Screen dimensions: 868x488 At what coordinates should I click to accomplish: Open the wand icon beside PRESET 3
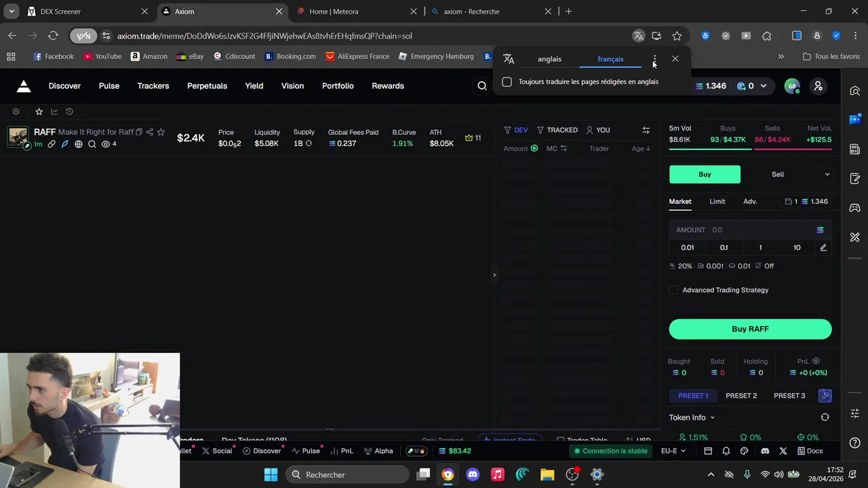825,396
